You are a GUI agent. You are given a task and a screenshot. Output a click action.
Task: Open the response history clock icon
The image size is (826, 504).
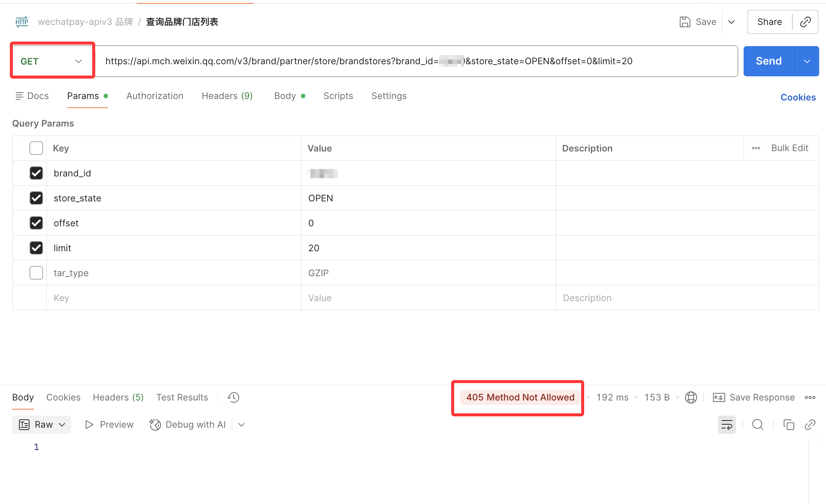(x=233, y=397)
